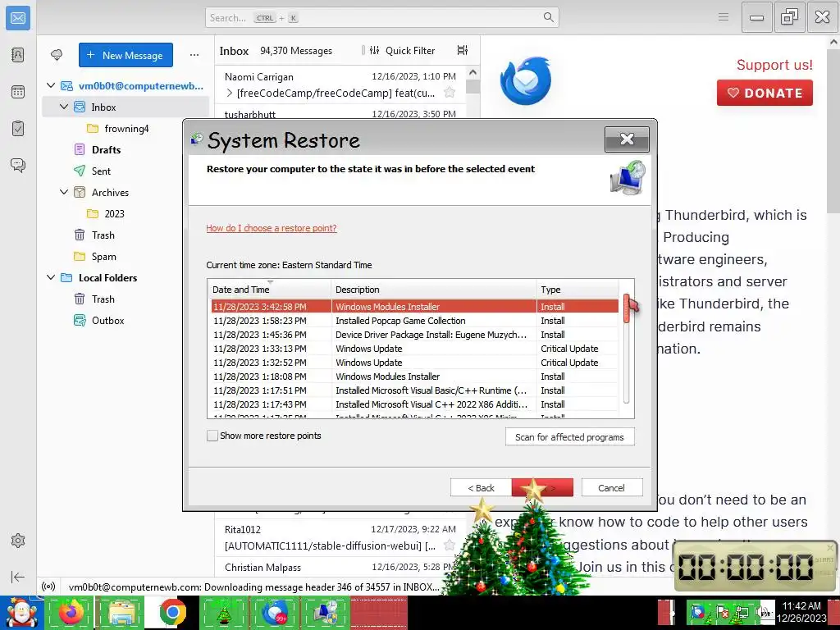Open the Chat sidebar icon
The height and width of the screenshot is (630, 840).
point(18,165)
